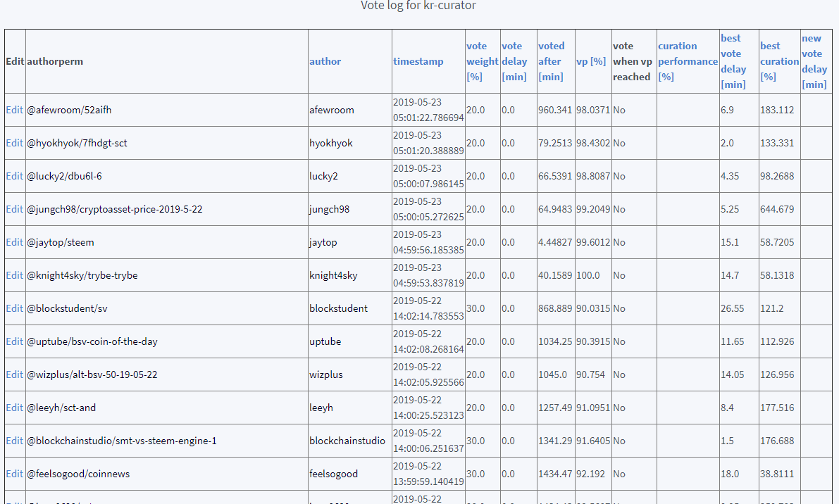Select author cell blockstudent
Viewport: 839px width, 504px height.
(x=338, y=309)
